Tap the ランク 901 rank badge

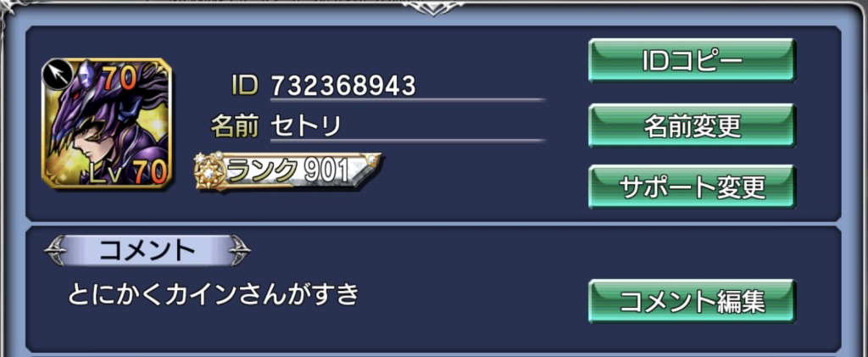point(288,171)
